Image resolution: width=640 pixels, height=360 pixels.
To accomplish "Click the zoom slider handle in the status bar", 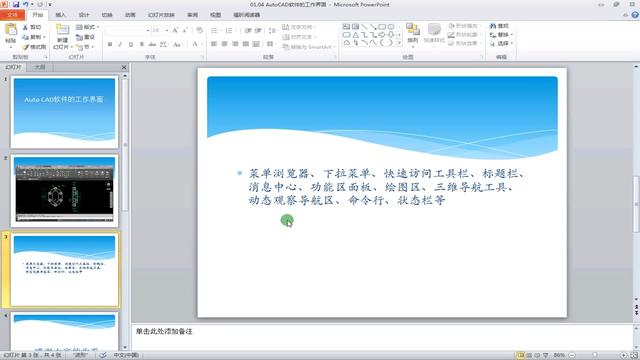I will pos(596,356).
